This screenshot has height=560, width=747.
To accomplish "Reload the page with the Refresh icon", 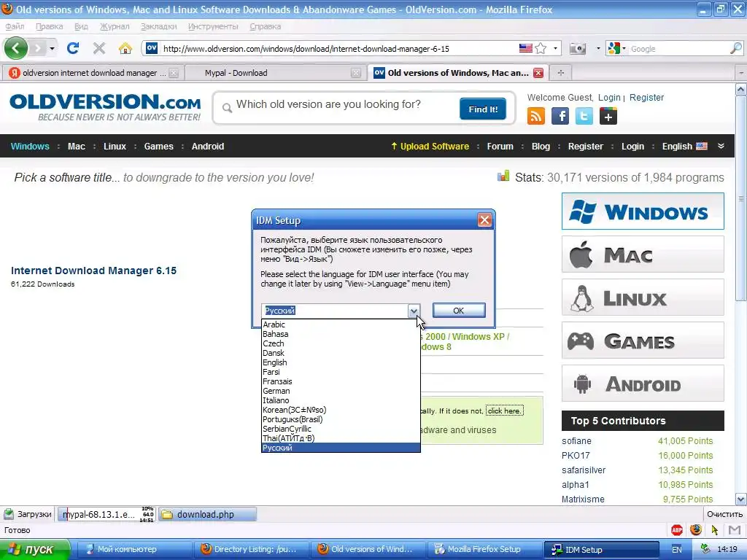I will [73, 48].
